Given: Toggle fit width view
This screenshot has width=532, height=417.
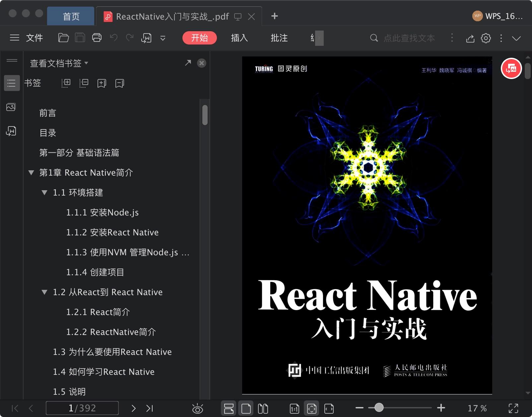Looking at the screenshot, I should click(x=329, y=409).
